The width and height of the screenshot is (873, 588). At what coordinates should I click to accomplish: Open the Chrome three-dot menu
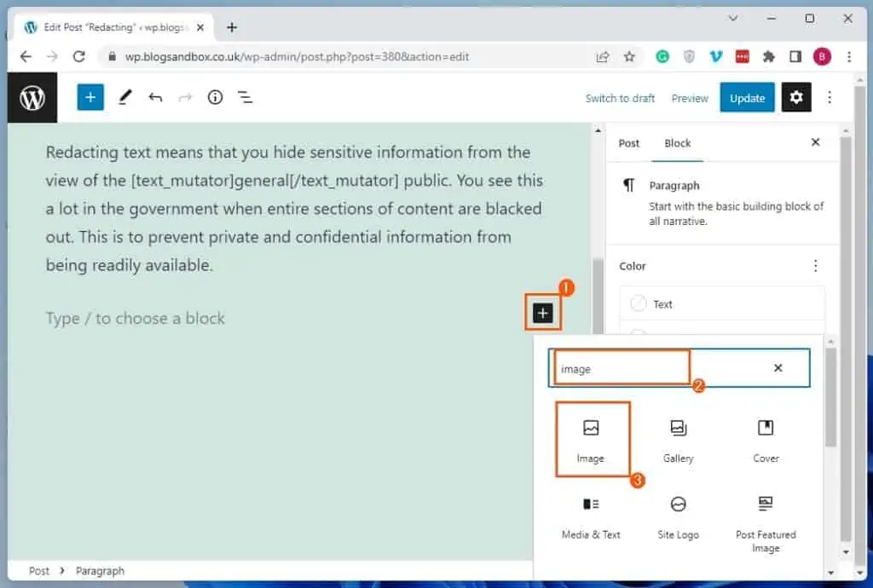pos(849,57)
